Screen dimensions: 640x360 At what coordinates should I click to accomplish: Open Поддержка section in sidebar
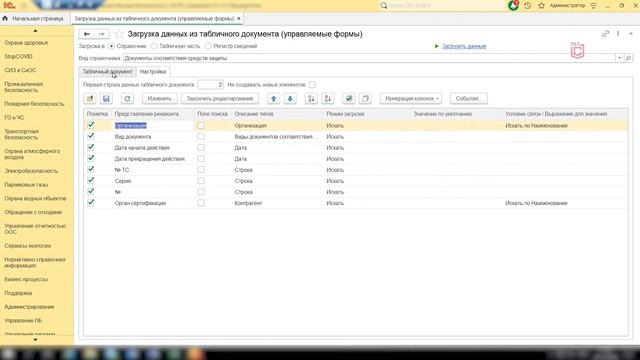click(18, 293)
